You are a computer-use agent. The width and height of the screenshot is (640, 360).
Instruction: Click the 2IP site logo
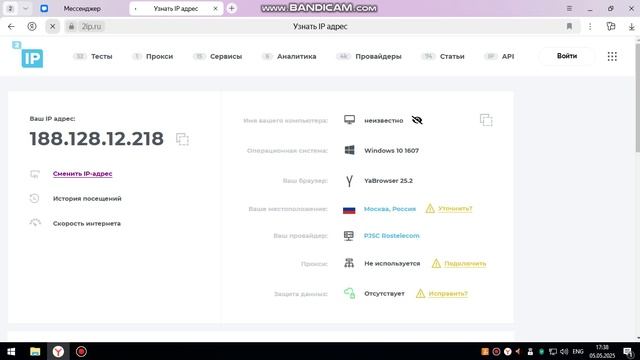pos(27,54)
